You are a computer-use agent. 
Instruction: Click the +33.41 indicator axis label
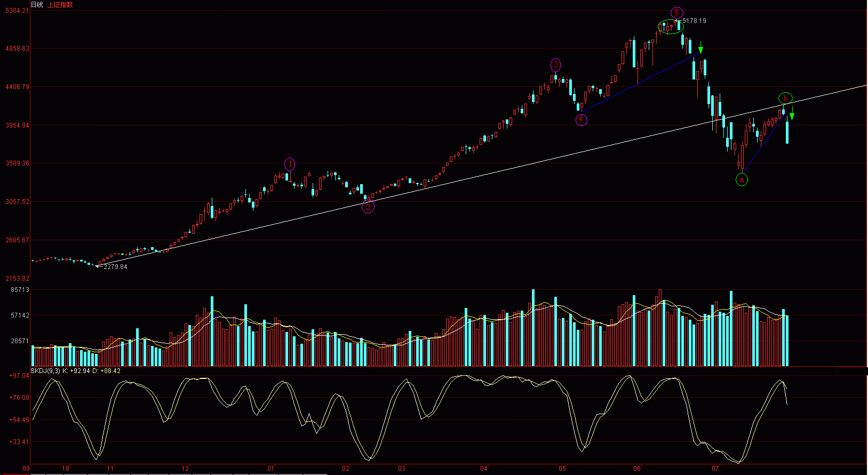[19, 442]
